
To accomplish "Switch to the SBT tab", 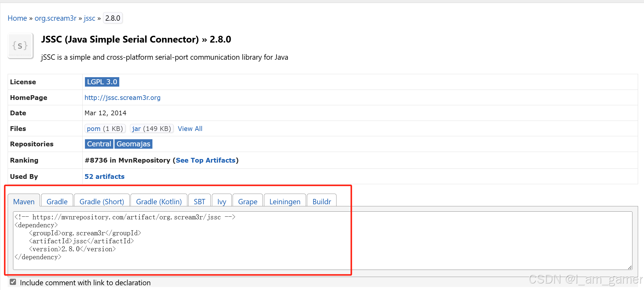I will click(199, 201).
